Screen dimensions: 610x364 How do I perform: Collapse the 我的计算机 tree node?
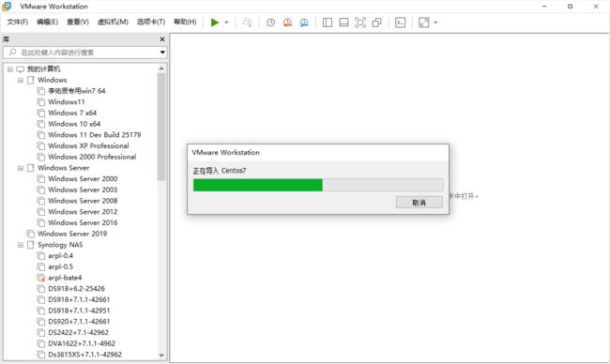click(10, 69)
